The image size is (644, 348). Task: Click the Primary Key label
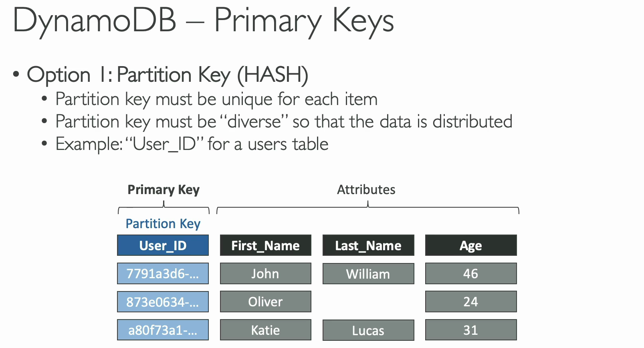tap(163, 190)
